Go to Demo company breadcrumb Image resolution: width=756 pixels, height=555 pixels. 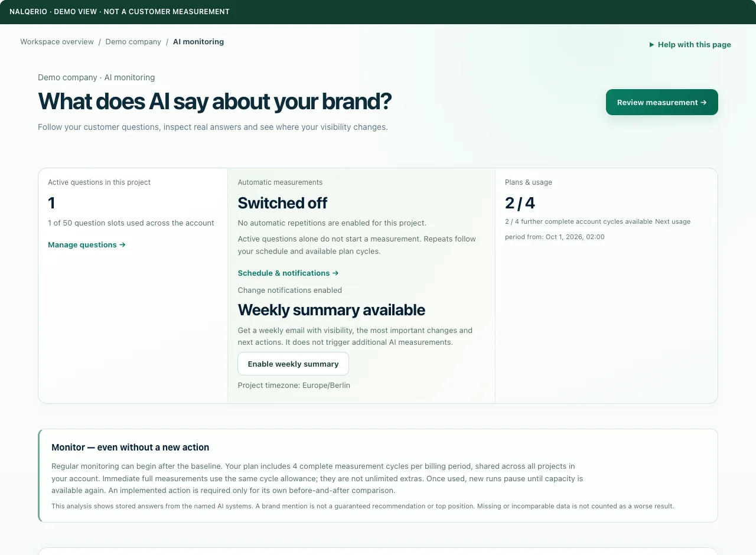point(133,42)
